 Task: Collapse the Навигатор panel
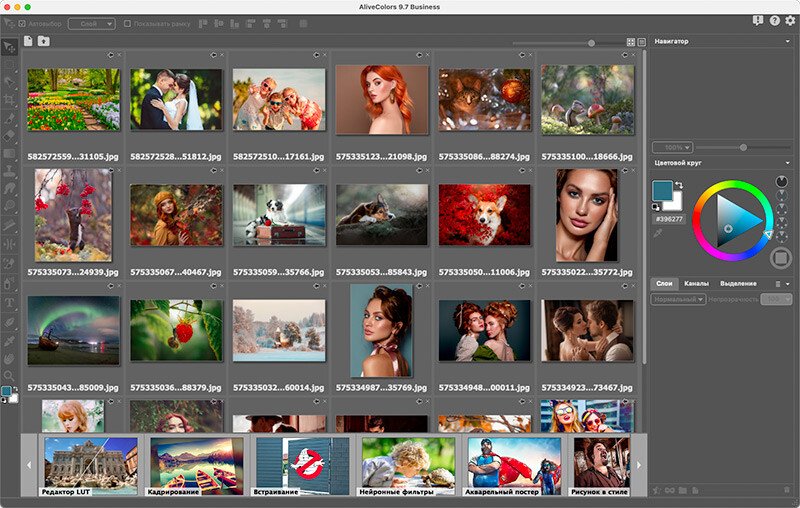789,41
